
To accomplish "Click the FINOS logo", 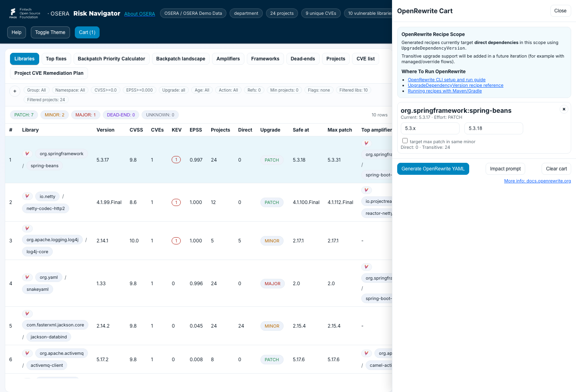I will (x=24, y=13).
